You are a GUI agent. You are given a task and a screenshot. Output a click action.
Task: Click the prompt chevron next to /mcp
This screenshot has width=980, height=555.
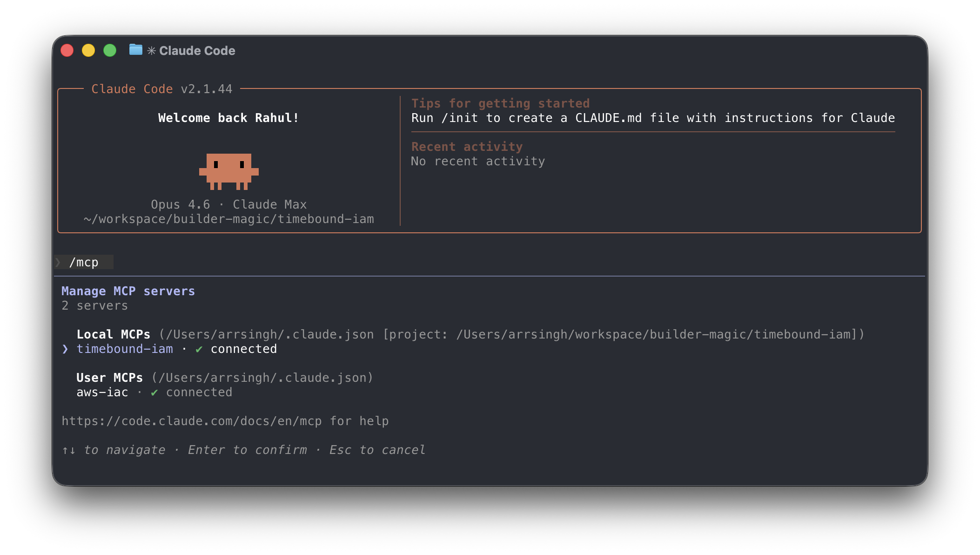(60, 262)
